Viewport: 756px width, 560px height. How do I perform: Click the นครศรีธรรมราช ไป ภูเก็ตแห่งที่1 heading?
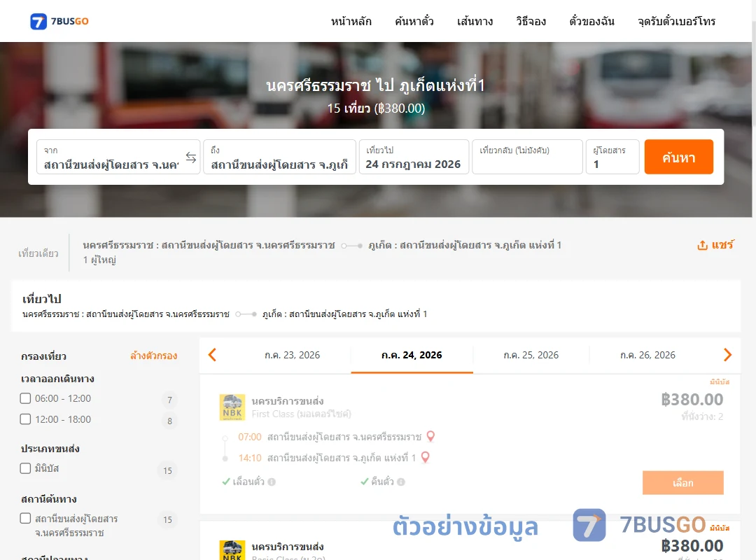(x=375, y=85)
